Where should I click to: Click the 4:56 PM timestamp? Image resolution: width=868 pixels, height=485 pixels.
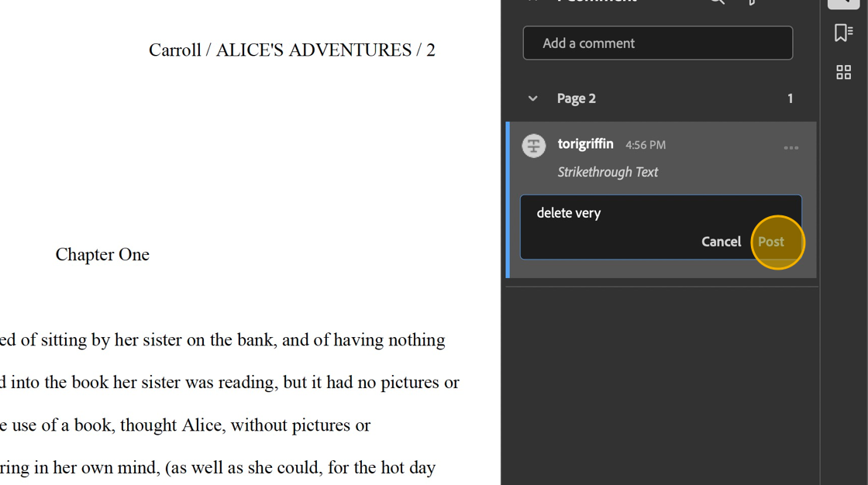point(646,145)
